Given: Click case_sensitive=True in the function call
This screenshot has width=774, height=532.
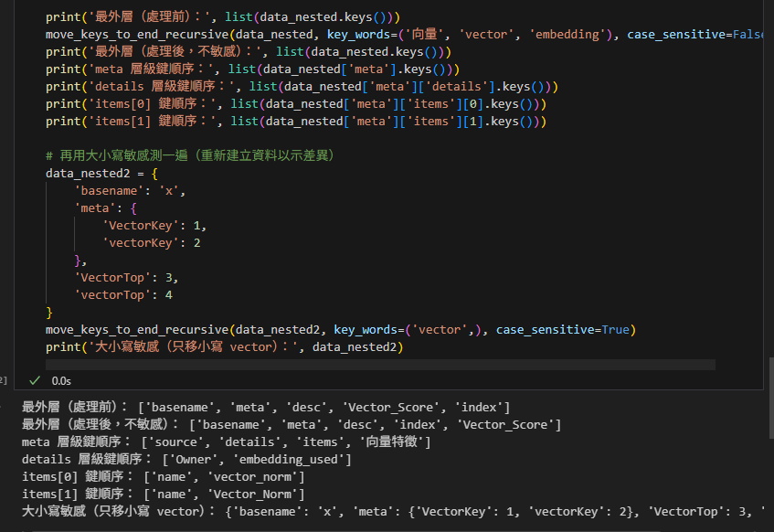Looking at the screenshot, I should coord(566,329).
